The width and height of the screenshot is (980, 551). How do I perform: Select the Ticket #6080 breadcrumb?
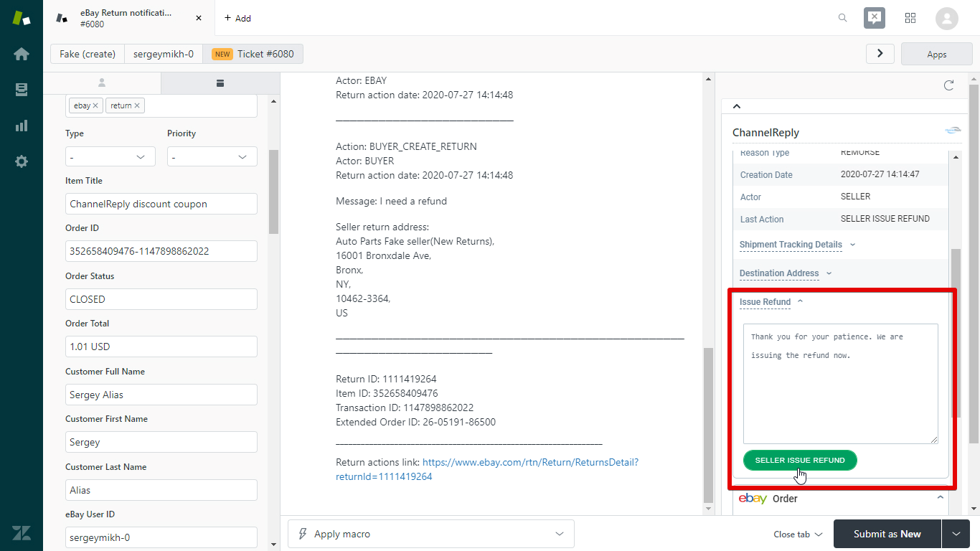(x=253, y=54)
